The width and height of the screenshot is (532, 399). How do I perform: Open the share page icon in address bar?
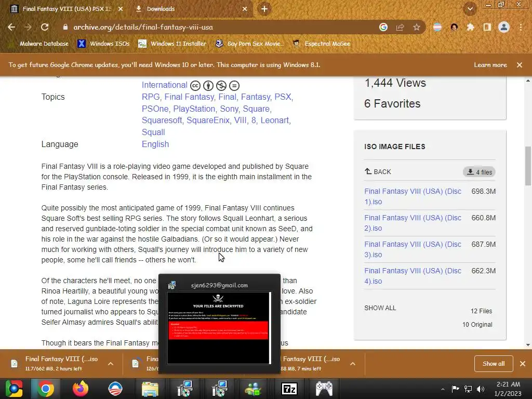click(x=400, y=27)
